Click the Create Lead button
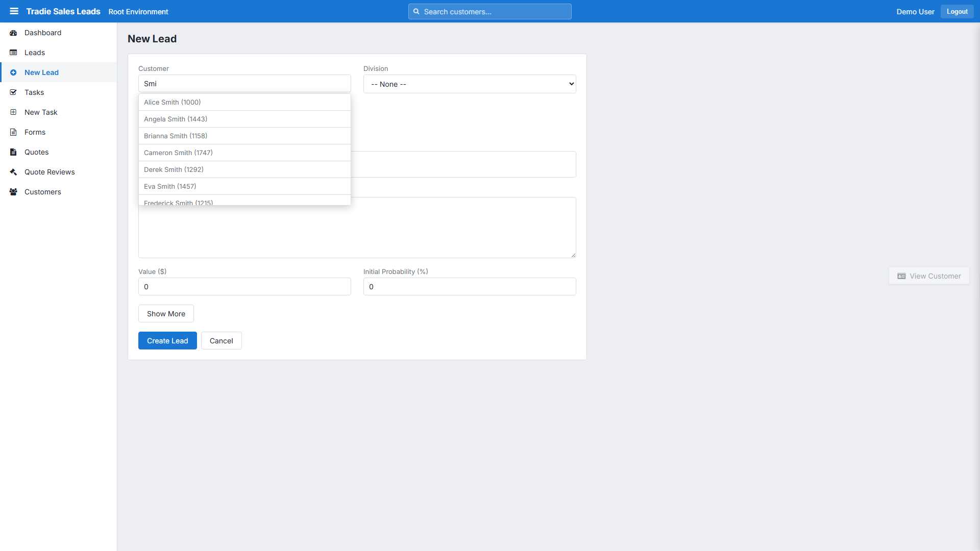The image size is (980, 551). pyautogui.click(x=167, y=341)
